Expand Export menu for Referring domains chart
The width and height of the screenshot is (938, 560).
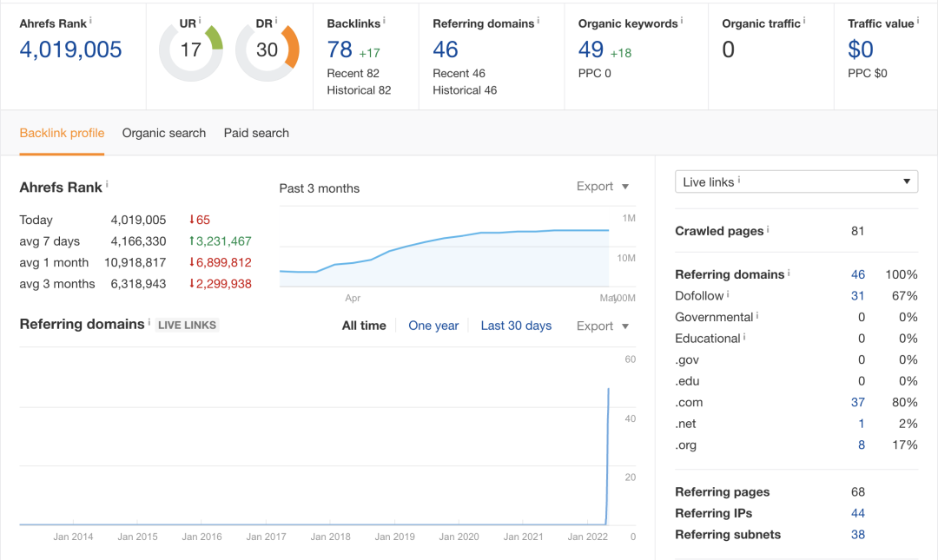[603, 326]
